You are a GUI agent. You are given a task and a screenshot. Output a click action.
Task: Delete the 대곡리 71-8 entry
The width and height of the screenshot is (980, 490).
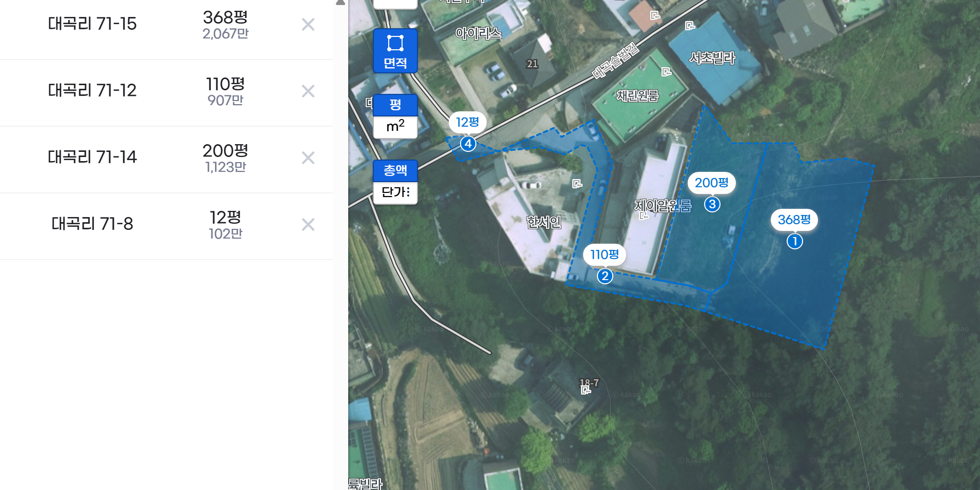tap(308, 224)
